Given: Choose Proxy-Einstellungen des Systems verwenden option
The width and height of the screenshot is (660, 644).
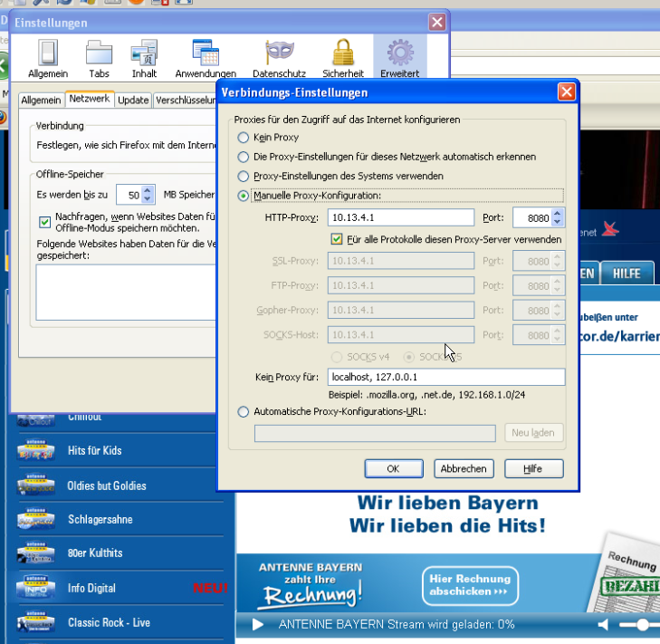Looking at the screenshot, I should (243, 176).
